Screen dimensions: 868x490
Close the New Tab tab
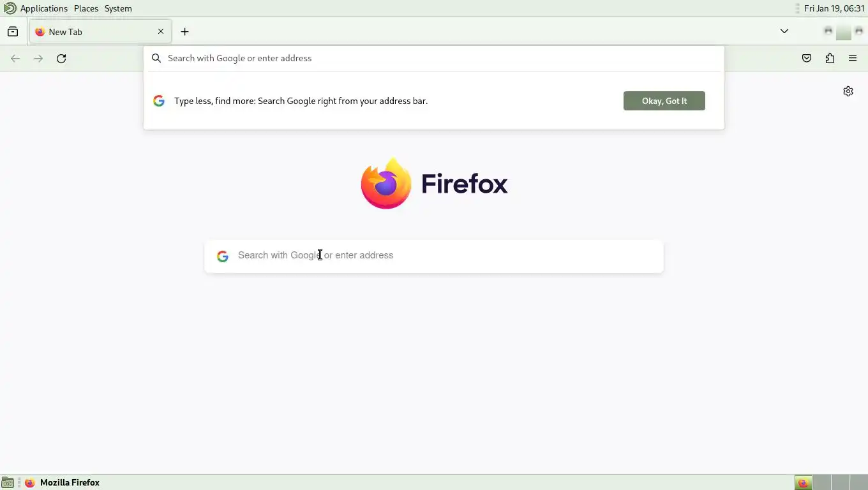click(x=161, y=31)
